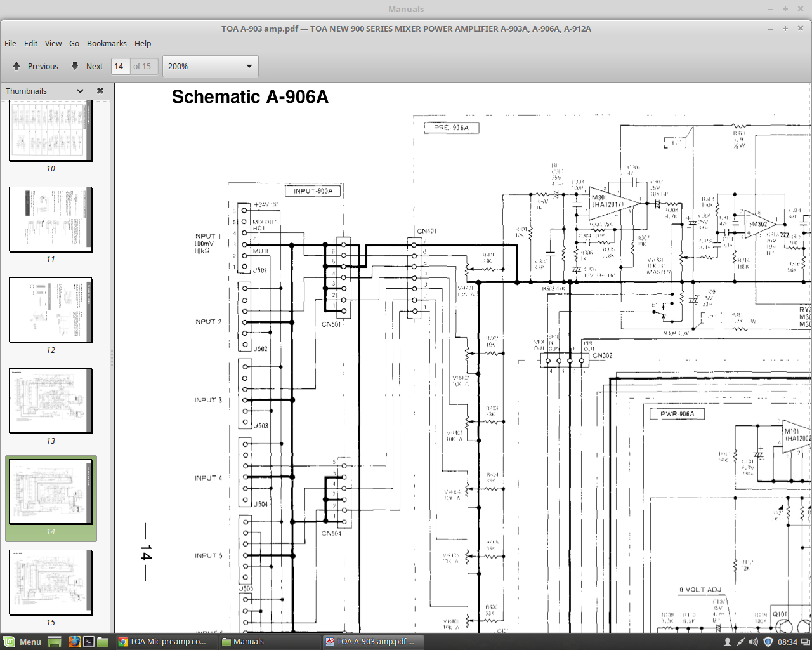Click the network connection tray icon
The height and width of the screenshot is (650, 812).
740,642
